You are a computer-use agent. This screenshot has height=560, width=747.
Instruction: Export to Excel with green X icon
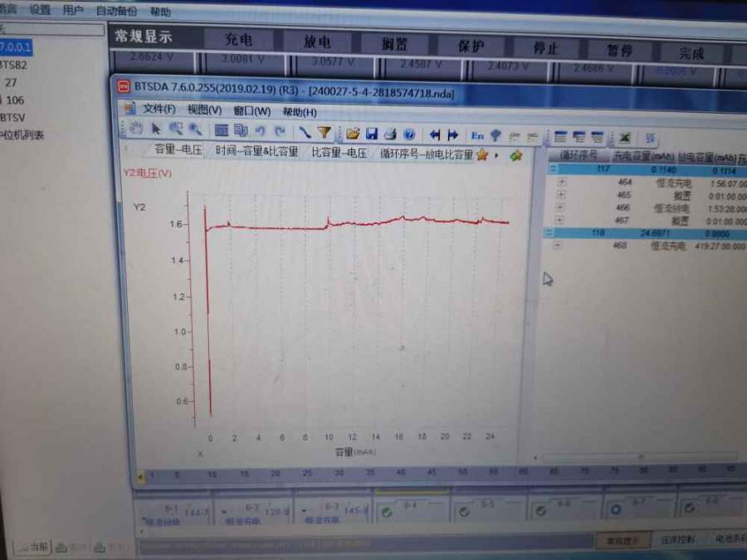[624, 138]
